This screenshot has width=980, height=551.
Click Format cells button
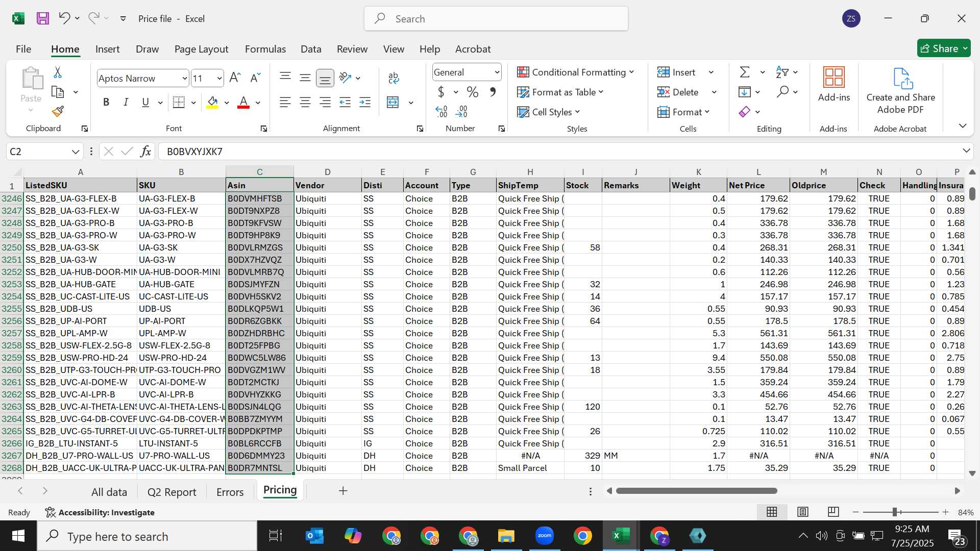683,112
